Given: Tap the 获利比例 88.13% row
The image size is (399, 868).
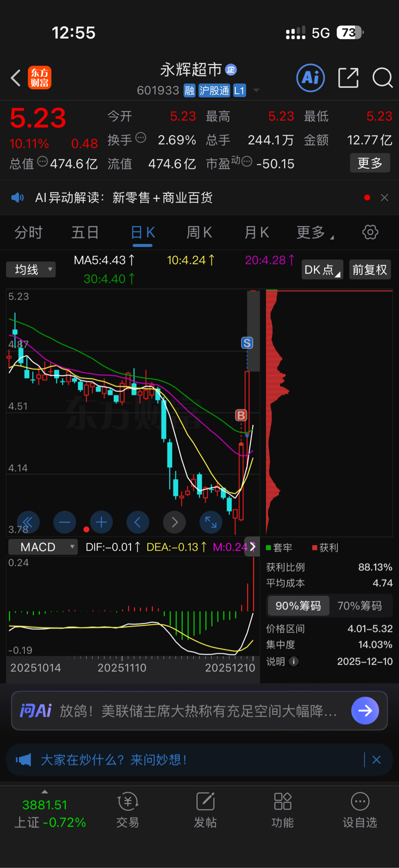Looking at the screenshot, I should point(329,567).
